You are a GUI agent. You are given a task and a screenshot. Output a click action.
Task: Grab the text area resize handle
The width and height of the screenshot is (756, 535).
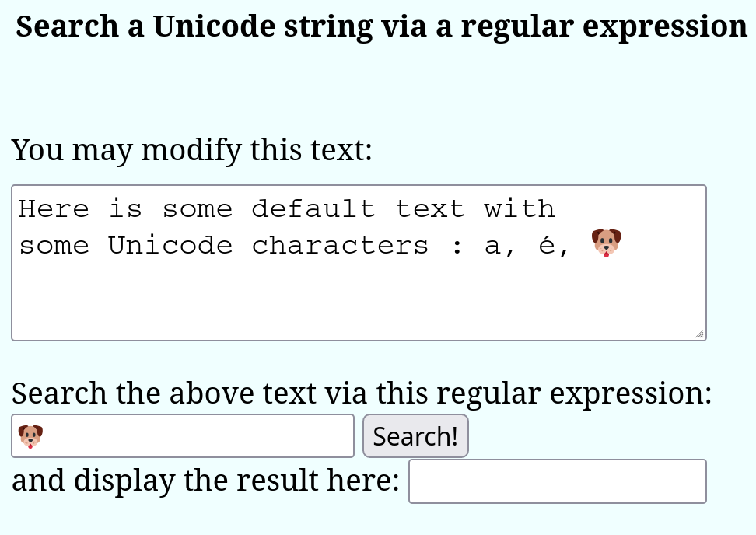click(x=699, y=334)
